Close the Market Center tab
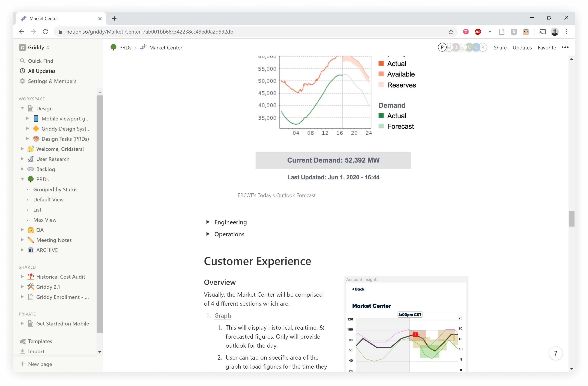The image size is (588, 386). point(100,19)
